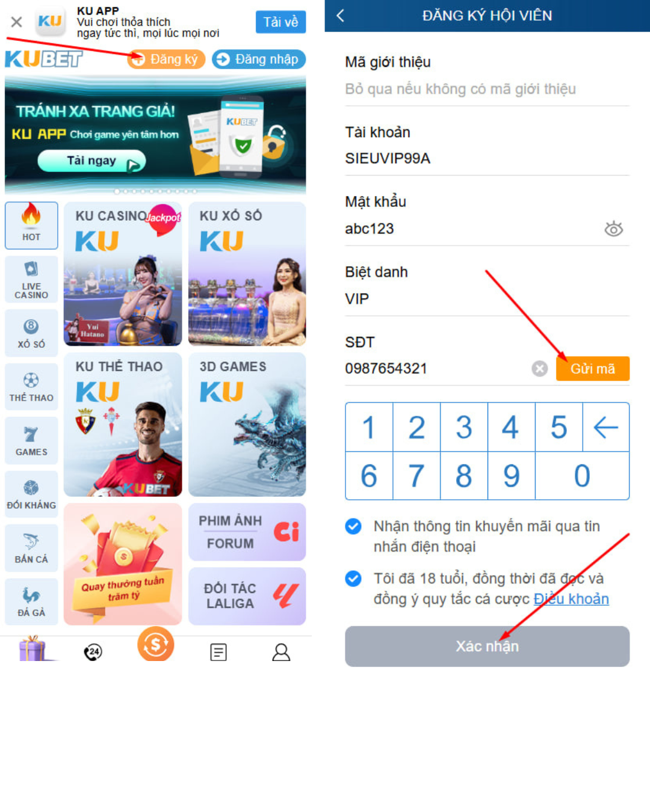Click the Gửi mã button
Viewport: 650px width, 812px height.
592,369
